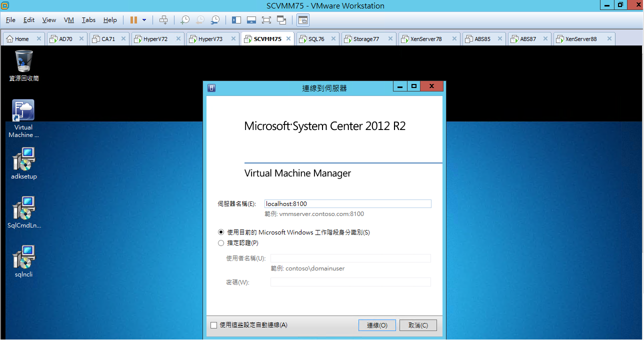Open the Tabs menu
This screenshot has width=644, height=340.
coord(88,20)
